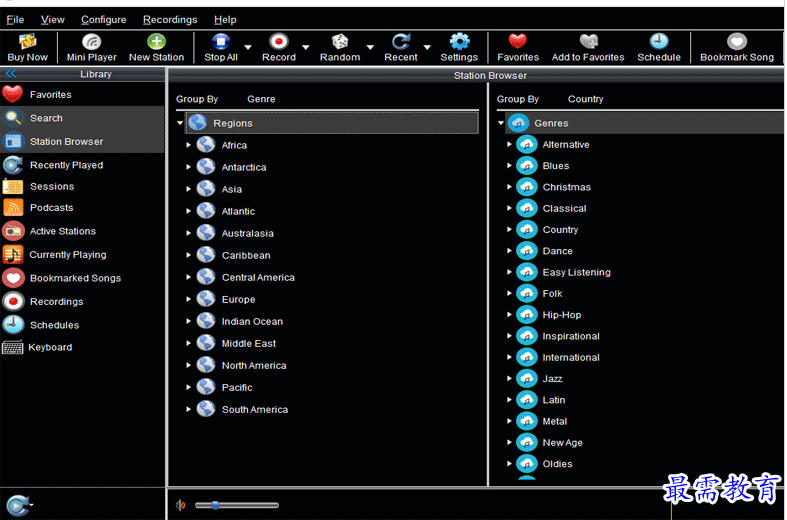Open the Recent dropdown arrow
Viewport: 787px width, 520px height.
(x=427, y=47)
